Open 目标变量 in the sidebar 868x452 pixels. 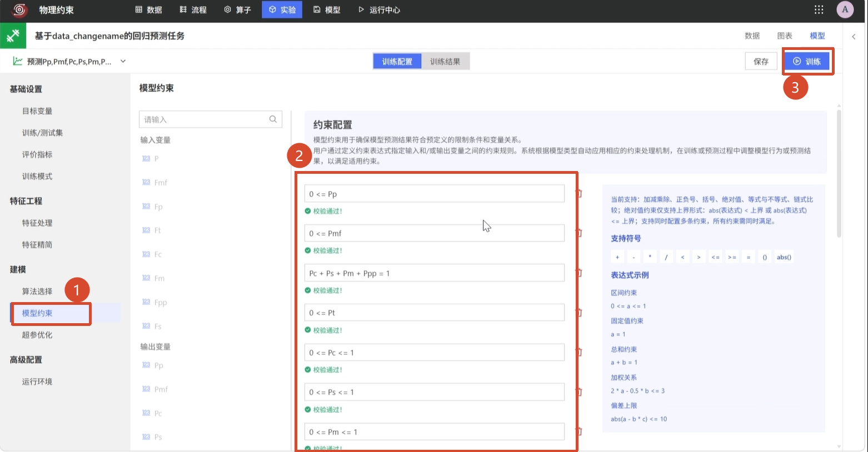[37, 111]
